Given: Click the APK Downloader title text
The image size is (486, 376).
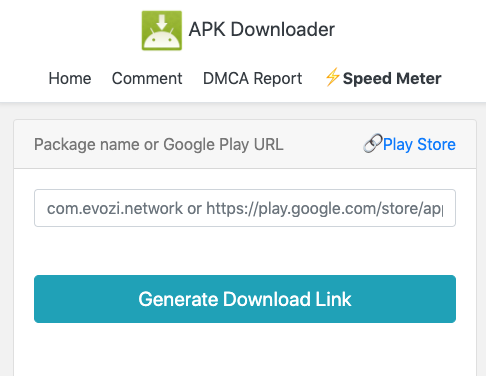Looking at the screenshot, I should (x=262, y=29).
